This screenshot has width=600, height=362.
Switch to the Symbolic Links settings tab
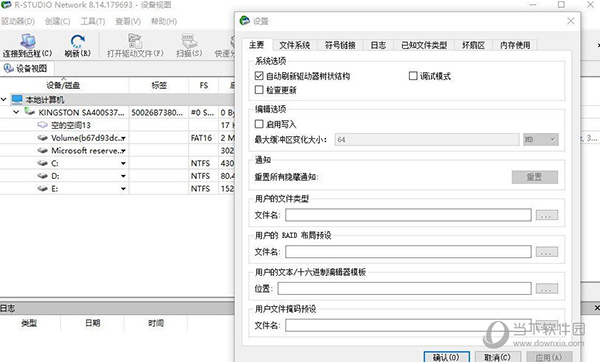point(340,45)
